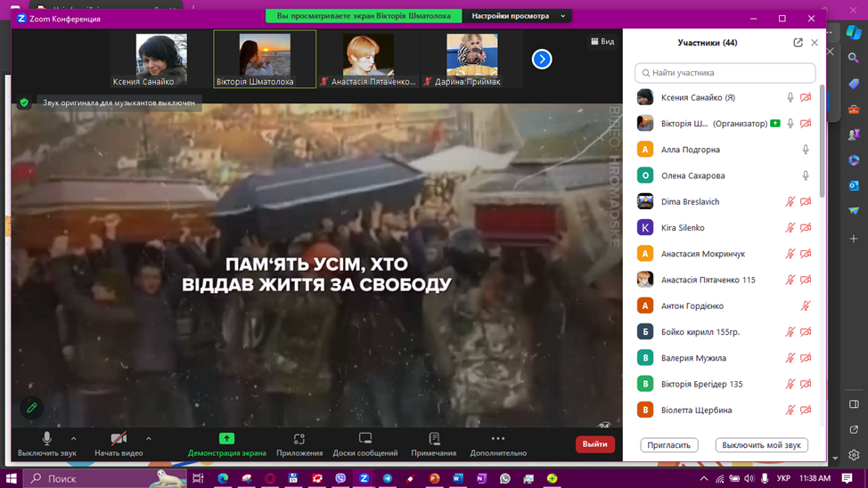
Task: Click the Edge sidebar open-external-link icon
Action: point(854,429)
